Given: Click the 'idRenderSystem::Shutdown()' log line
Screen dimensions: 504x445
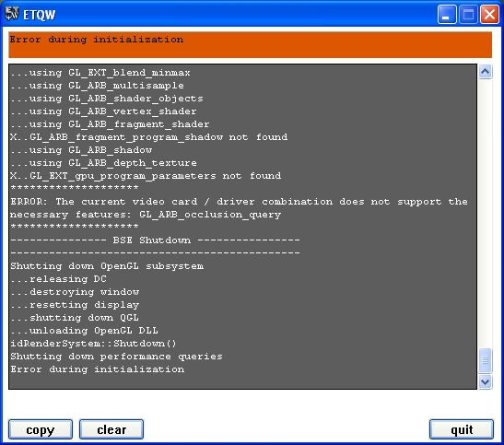Looking at the screenshot, I should (94, 344).
